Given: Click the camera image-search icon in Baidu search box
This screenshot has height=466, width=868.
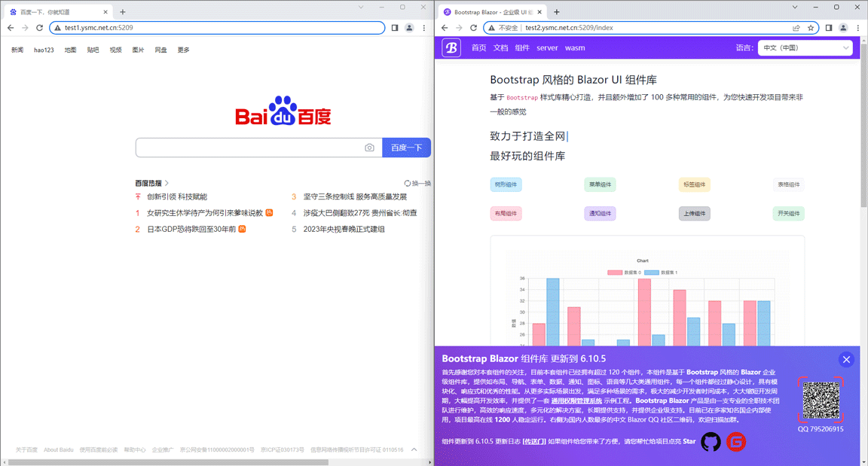Looking at the screenshot, I should (369, 148).
